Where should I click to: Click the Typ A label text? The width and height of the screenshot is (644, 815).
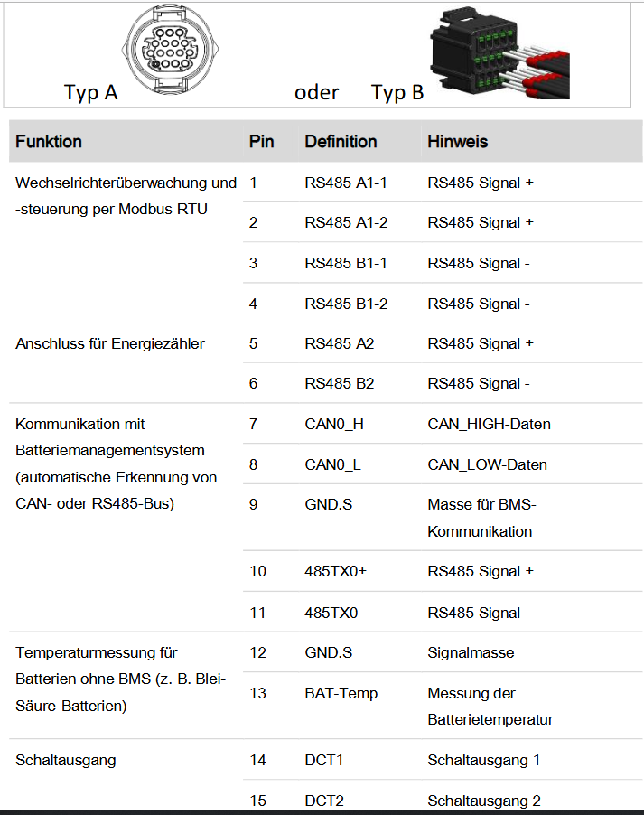pyautogui.click(x=90, y=92)
